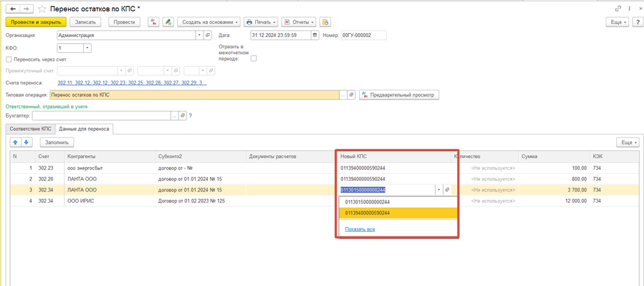This screenshot has width=644, height=286.
Task: Click the Записать button
Action: click(85, 22)
